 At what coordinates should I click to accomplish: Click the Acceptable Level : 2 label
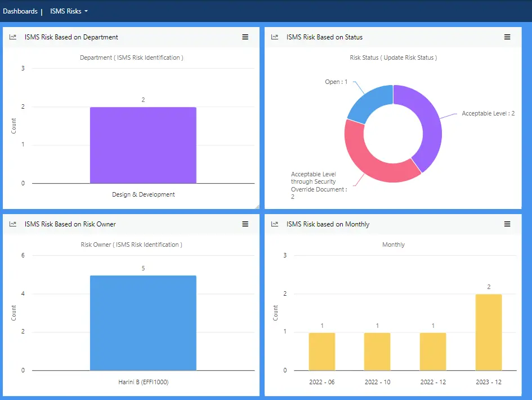pyautogui.click(x=488, y=114)
